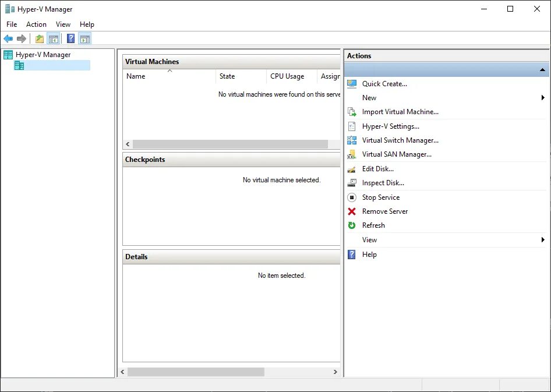551x392 pixels.
Task: Click the red X Remove Server icon
Action: coord(352,211)
